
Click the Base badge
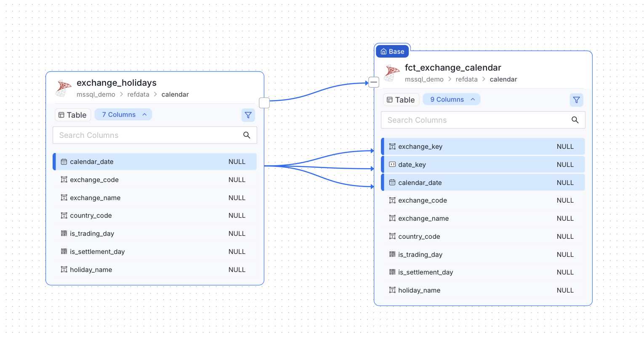pyautogui.click(x=392, y=51)
